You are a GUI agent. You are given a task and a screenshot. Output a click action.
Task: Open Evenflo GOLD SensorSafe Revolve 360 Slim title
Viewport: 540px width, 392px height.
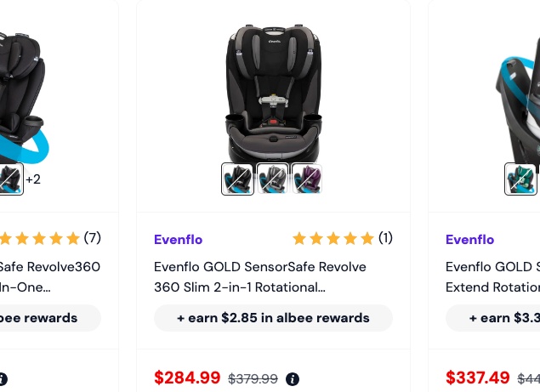click(x=260, y=277)
